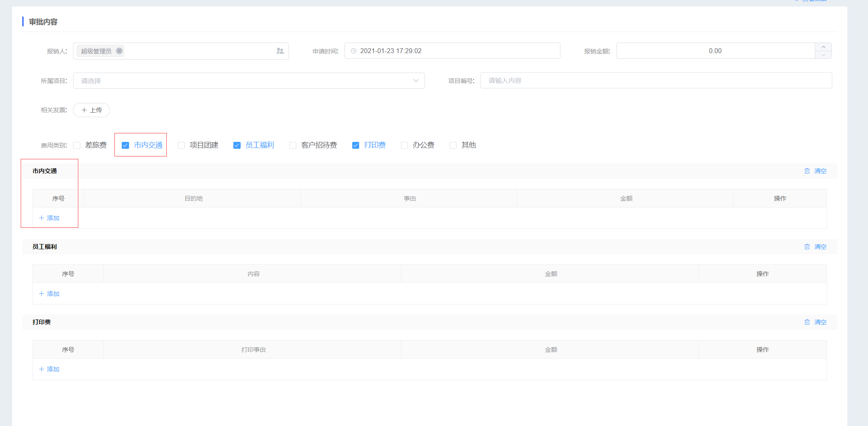Remove the 超级管理员 tag with its x icon
The height and width of the screenshot is (426, 868).
pos(119,51)
